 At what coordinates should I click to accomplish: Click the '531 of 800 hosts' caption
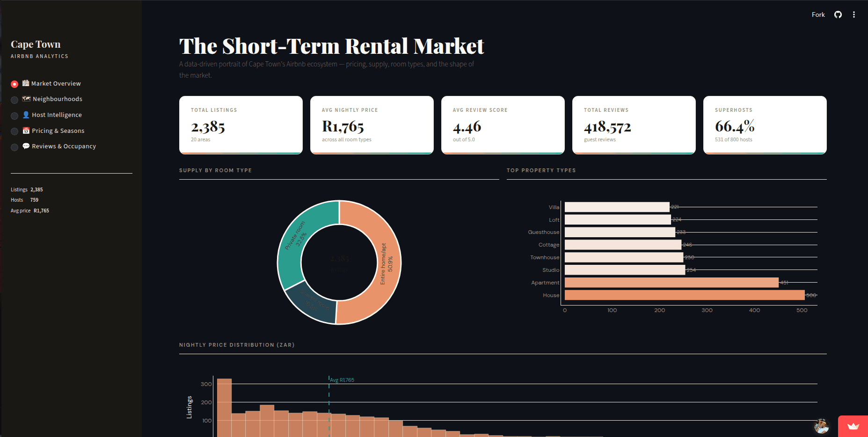pos(734,139)
